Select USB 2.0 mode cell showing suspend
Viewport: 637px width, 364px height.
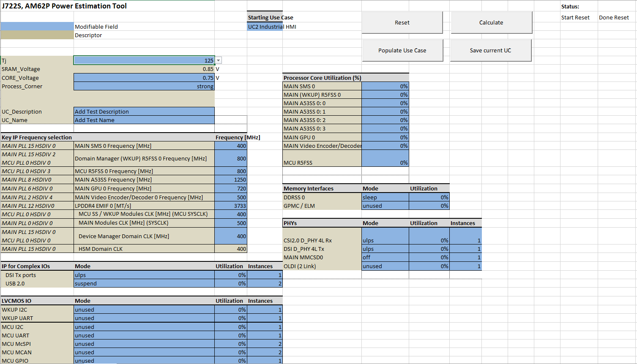pos(144,283)
